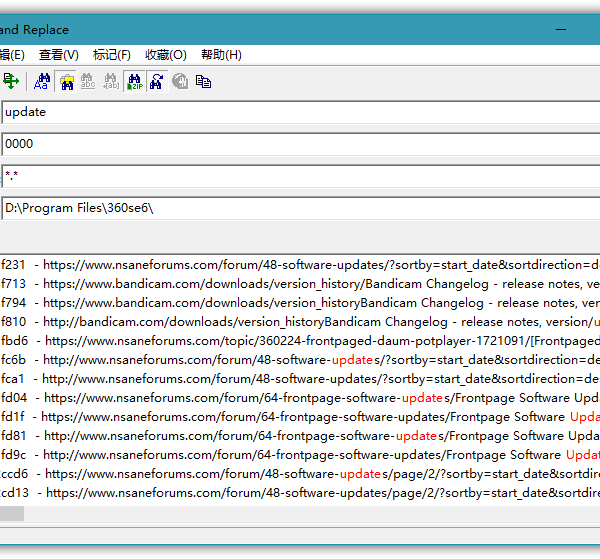600x559 pixels.
Task: Toggle the case-sensitive (Aa) search icon
Action: (42, 81)
